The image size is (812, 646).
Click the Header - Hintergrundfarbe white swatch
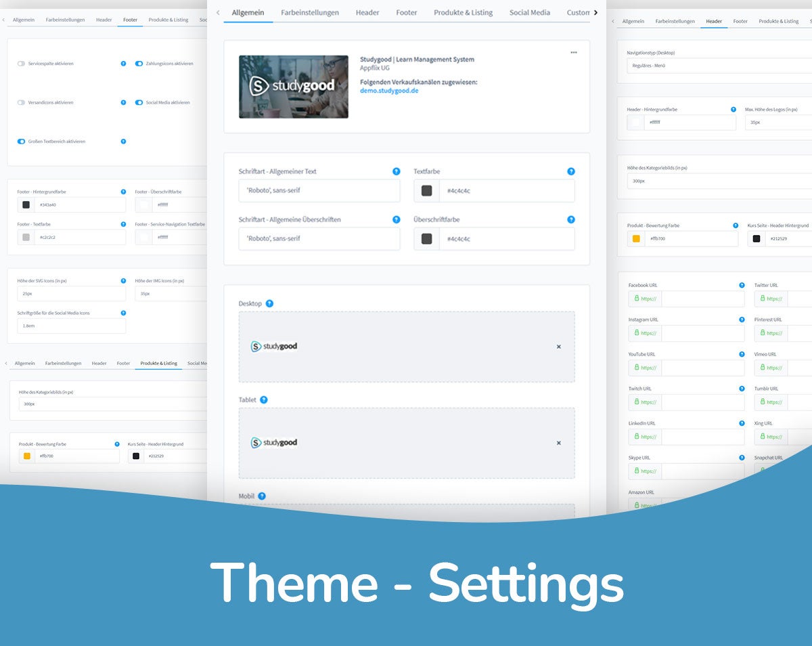(635, 123)
